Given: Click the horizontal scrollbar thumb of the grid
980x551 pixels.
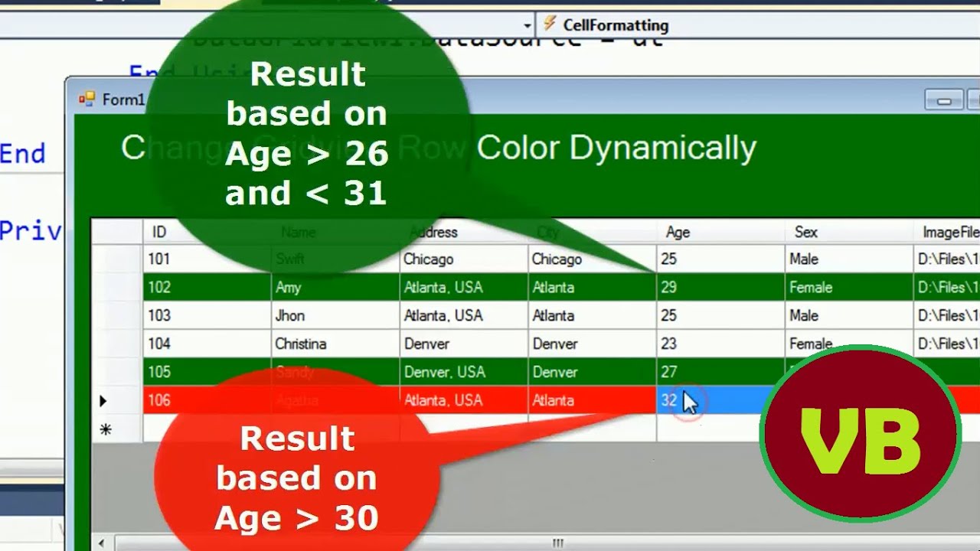Looking at the screenshot, I should tap(557, 543).
